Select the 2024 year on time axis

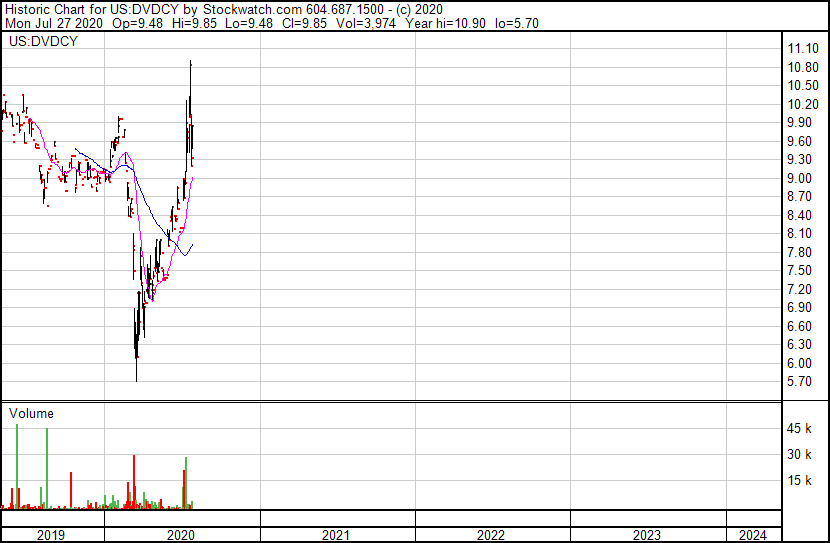tap(753, 536)
